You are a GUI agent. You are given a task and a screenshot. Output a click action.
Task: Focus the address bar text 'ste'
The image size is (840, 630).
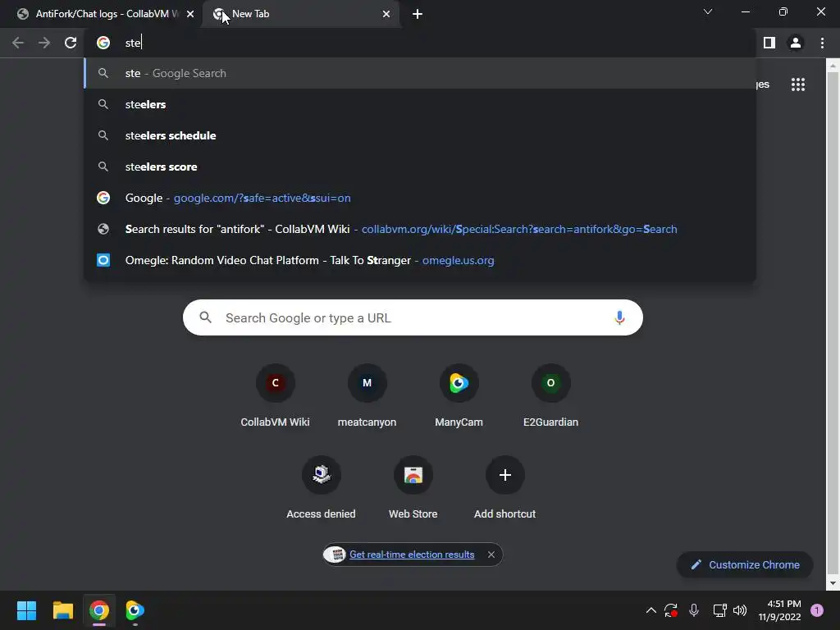[x=133, y=43]
